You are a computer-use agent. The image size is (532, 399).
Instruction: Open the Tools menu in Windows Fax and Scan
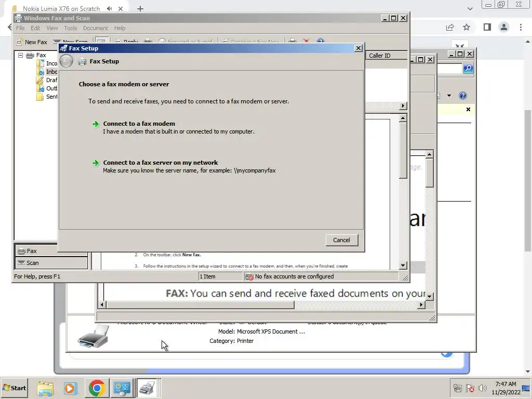click(x=71, y=28)
